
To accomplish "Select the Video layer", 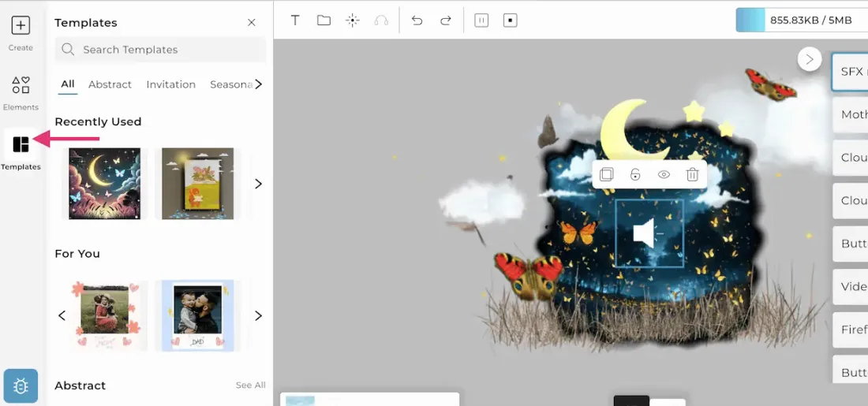I will tap(851, 286).
